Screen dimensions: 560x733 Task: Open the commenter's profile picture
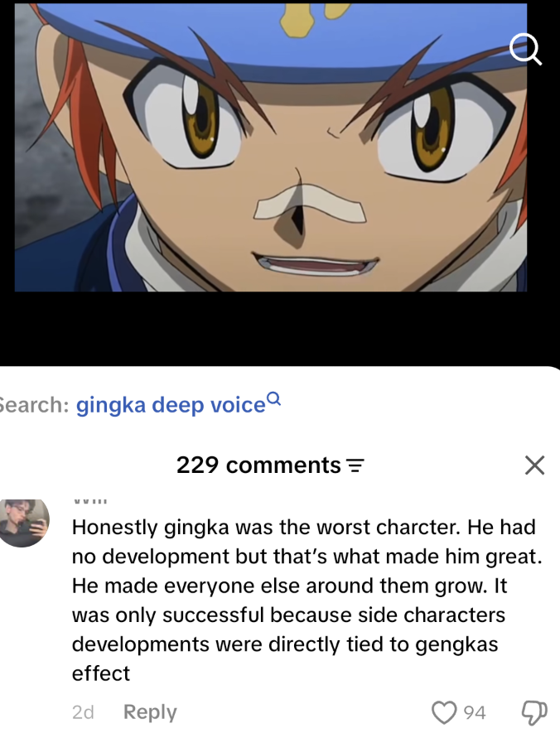click(22, 523)
